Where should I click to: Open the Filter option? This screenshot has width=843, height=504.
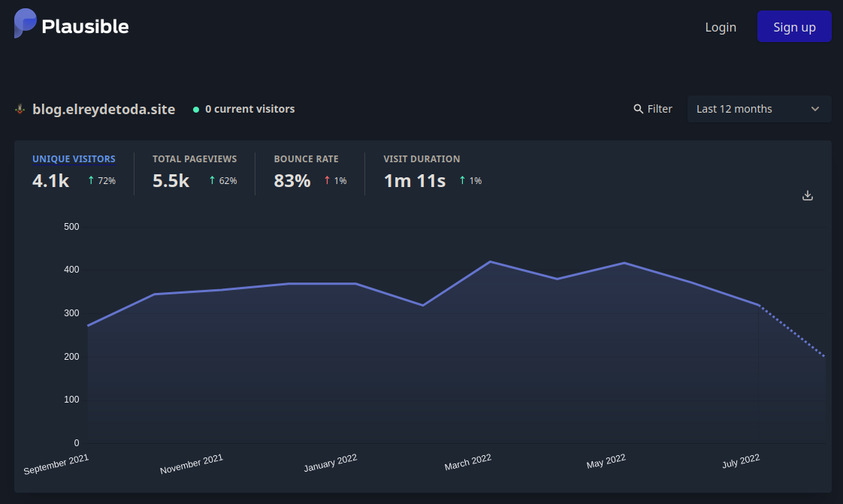click(x=653, y=109)
